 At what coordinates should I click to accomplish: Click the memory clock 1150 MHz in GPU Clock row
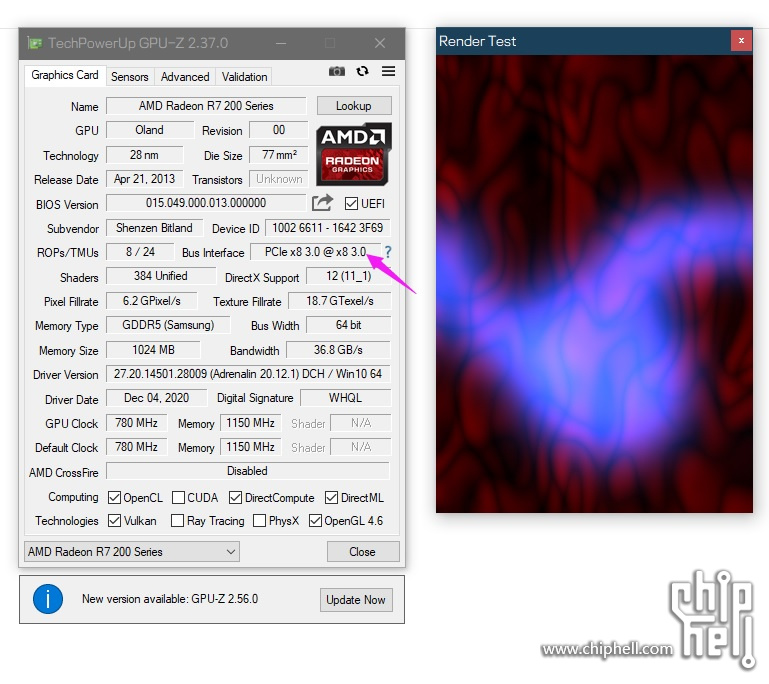coord(251,423)
